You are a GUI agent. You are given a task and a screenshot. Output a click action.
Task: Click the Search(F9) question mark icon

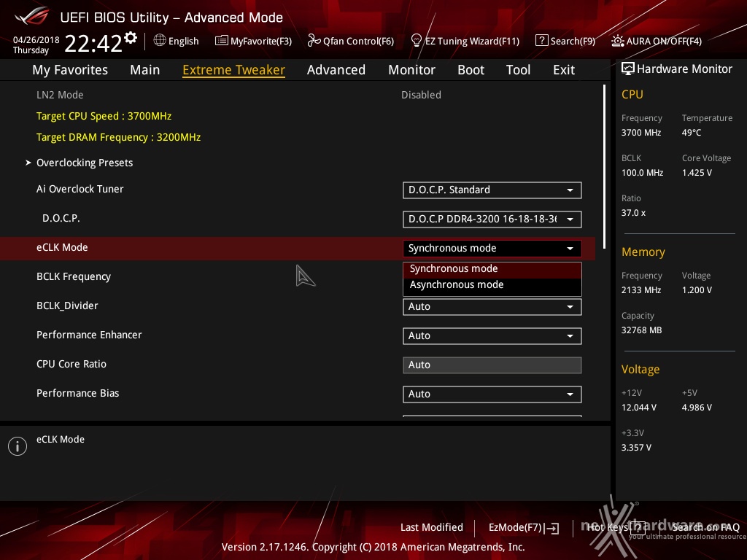(x=542, y=41)
